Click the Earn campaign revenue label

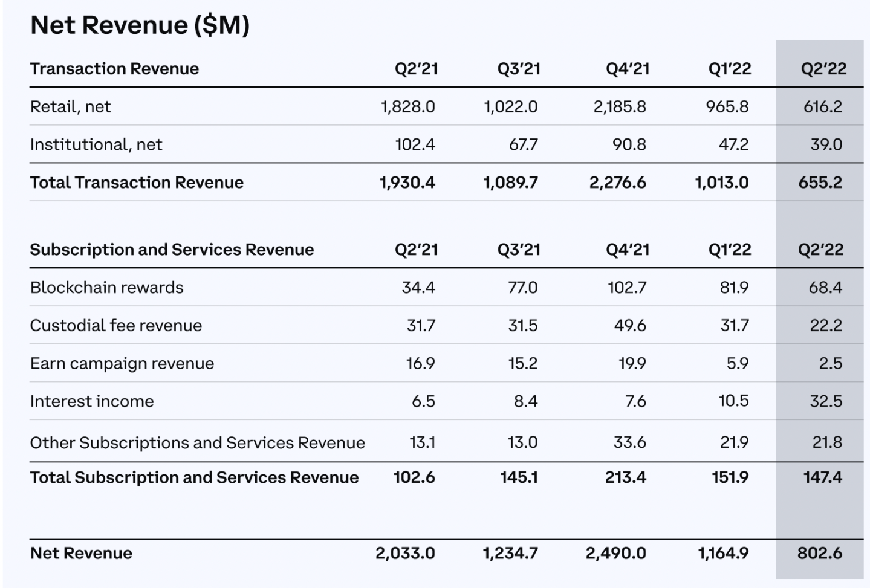(x=122, y=364)
